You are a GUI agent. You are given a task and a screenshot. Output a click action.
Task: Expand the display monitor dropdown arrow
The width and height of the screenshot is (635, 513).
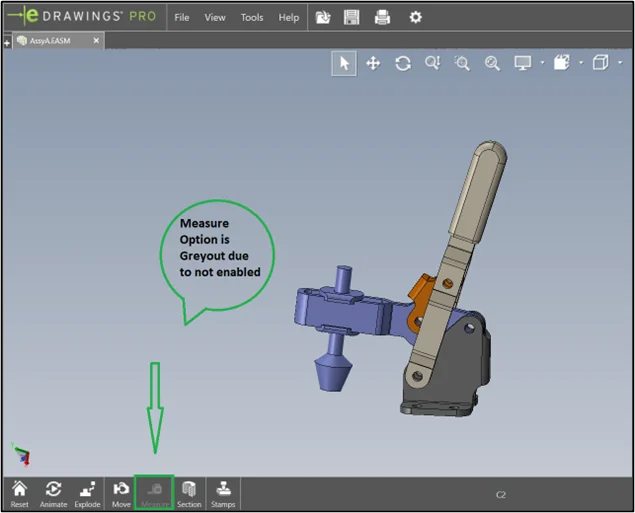click(542, 63)
